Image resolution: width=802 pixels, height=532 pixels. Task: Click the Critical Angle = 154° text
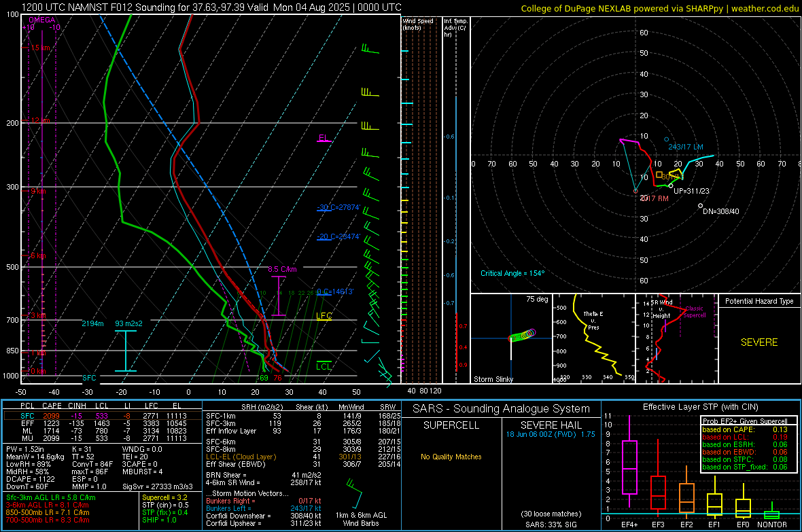coord(512,273)
